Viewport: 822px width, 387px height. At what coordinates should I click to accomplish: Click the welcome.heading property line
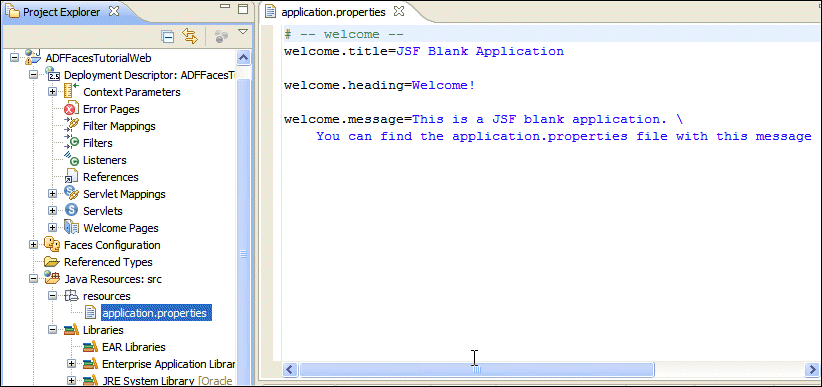click(x=380, y=85)
